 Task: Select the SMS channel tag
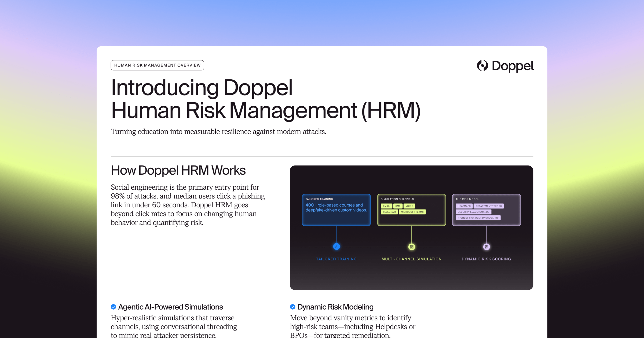click(x=398, y=206)
